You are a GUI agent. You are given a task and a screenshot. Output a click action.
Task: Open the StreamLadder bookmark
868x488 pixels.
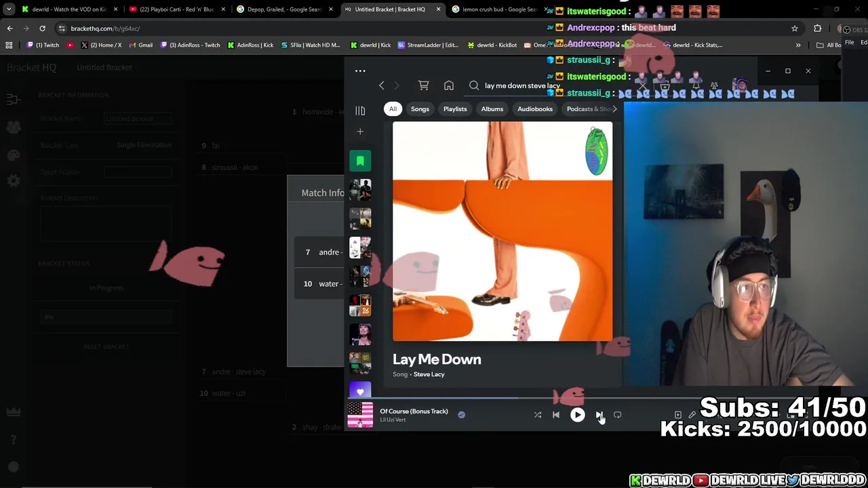pyautogui.click(x=429, y=45)
